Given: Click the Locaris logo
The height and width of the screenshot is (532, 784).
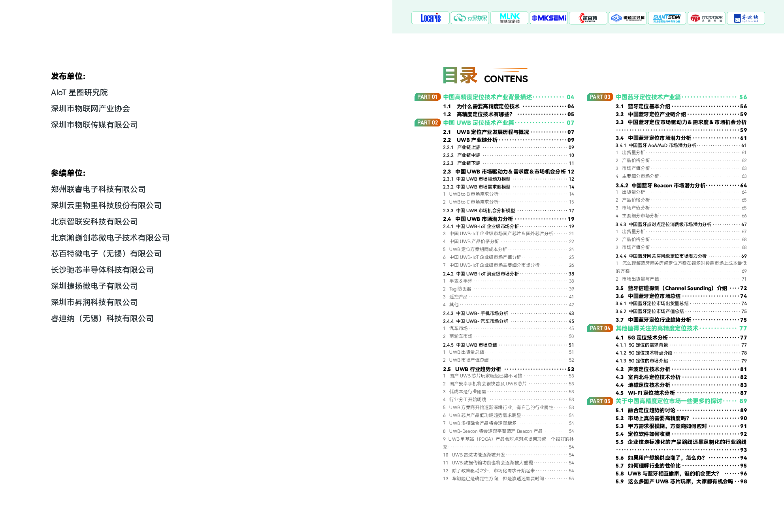Looking at the screenshot, I should (430, 18).
